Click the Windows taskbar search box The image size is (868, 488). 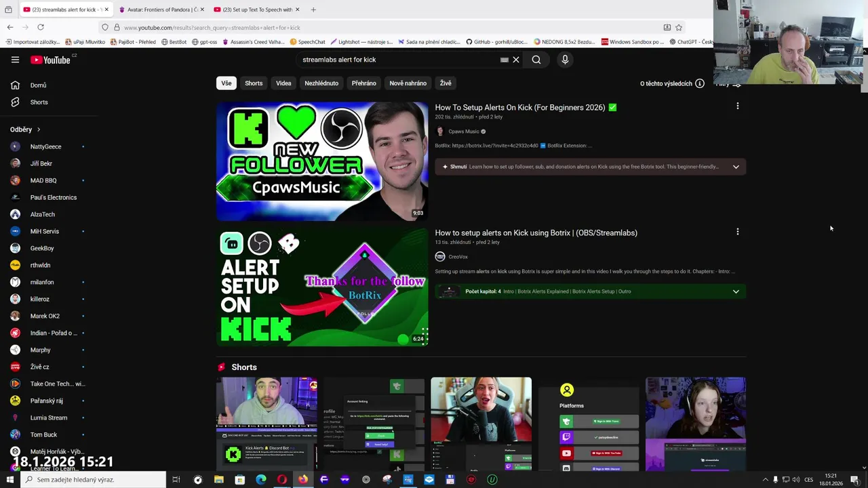[95, 479]
